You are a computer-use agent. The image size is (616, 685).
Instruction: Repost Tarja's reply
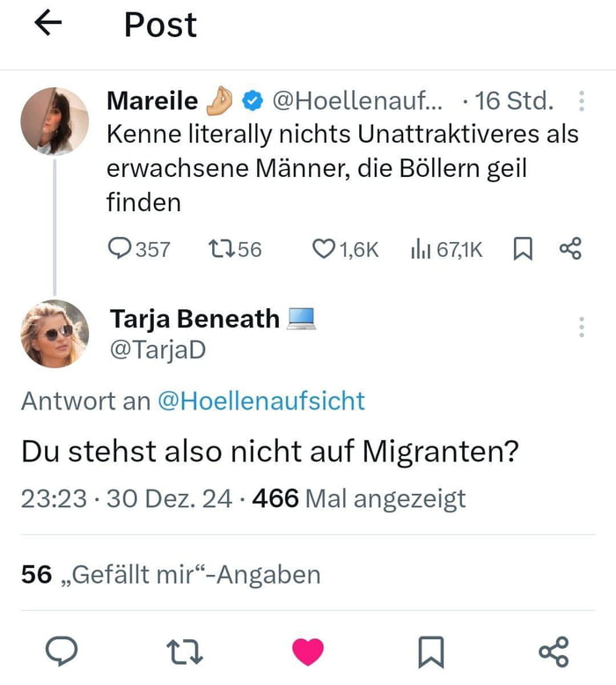click(185, 652)
